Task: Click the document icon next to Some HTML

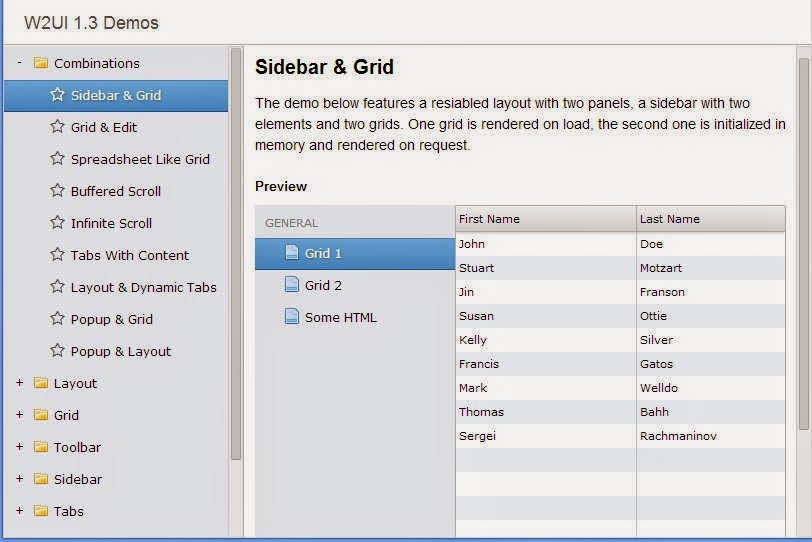Action: (292, 317)
